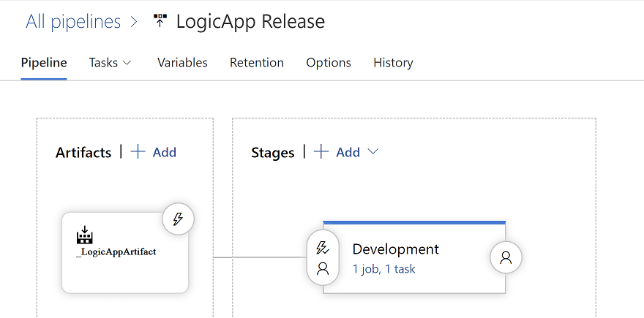The image size is (644, 318).
Task: Go back to All pipelines
Action: (x=73, y=21)
